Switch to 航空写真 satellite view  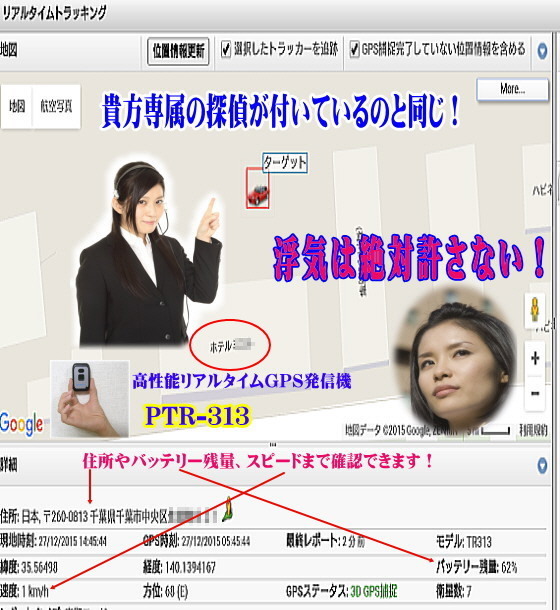pos(57,106)
